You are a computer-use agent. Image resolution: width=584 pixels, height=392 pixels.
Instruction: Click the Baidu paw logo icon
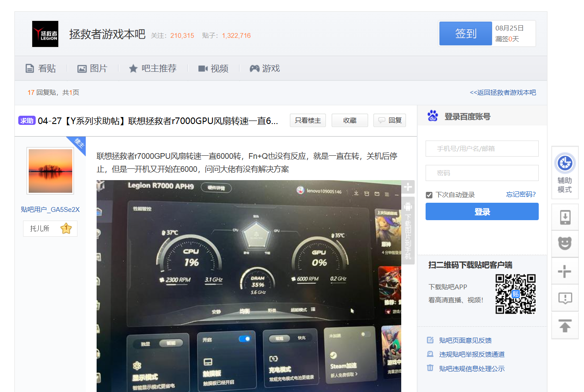[433, 116]
